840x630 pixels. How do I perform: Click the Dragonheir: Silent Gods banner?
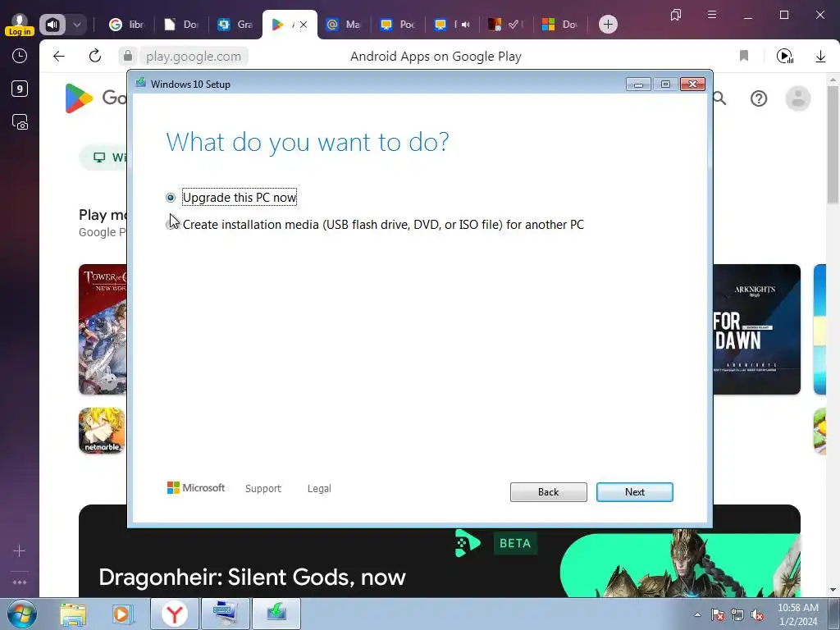point(440,563)
